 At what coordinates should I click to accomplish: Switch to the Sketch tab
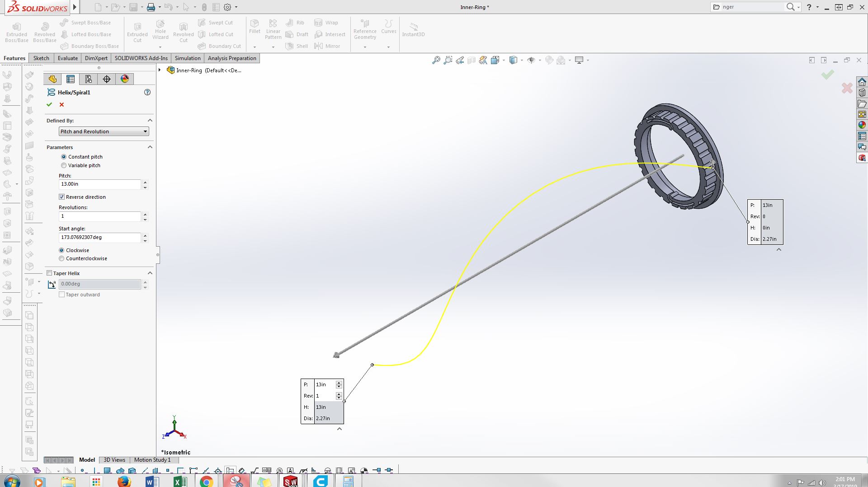click(41, 58)
